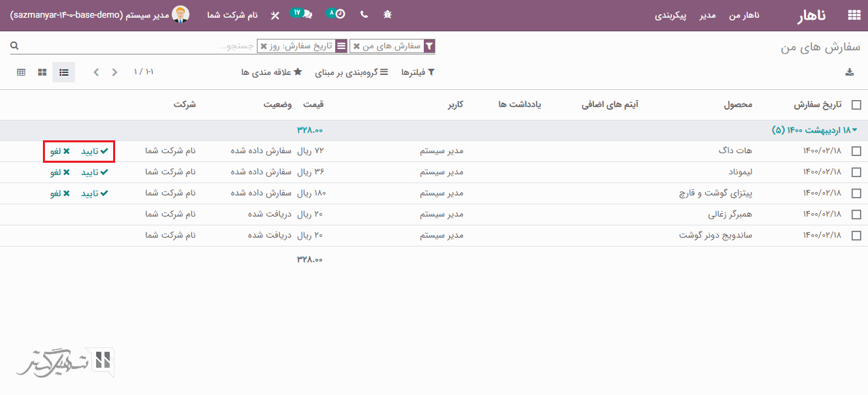Open the مدیر menu
The height and width of the screenshot is (395, 868).
click(707, 15)
